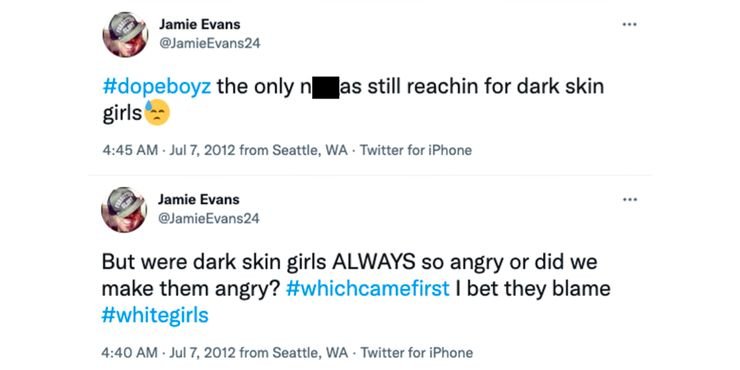Image resolution: width=740 pixels, height=370 pixels.
Task: Click the 4:45 AM · Jul 7, 2012 timestamp
Action: pyautogui.click(x=169, y=150)
